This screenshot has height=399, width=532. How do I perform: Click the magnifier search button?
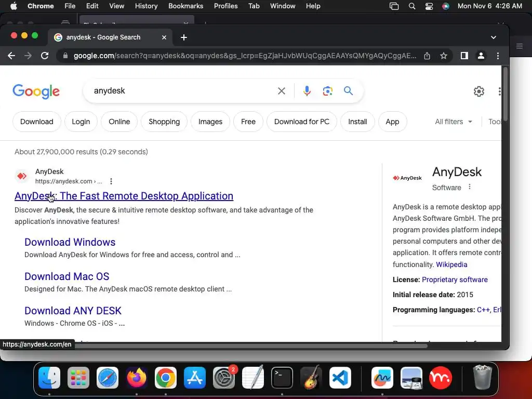click(x=348, y=90)
